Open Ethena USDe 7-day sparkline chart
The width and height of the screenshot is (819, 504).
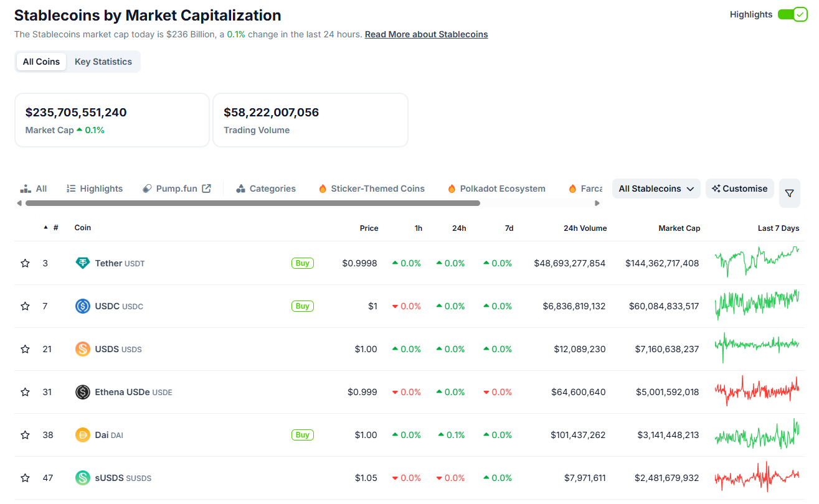coord(757,391)
